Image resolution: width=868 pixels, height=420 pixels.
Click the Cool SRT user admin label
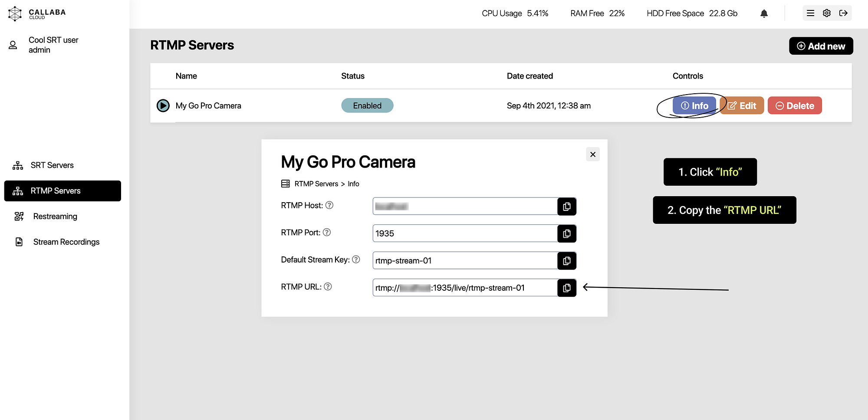53,45
